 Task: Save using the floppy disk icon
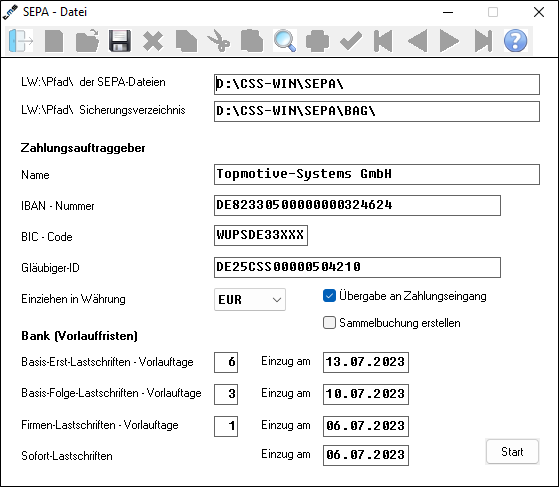click(120, 41)
